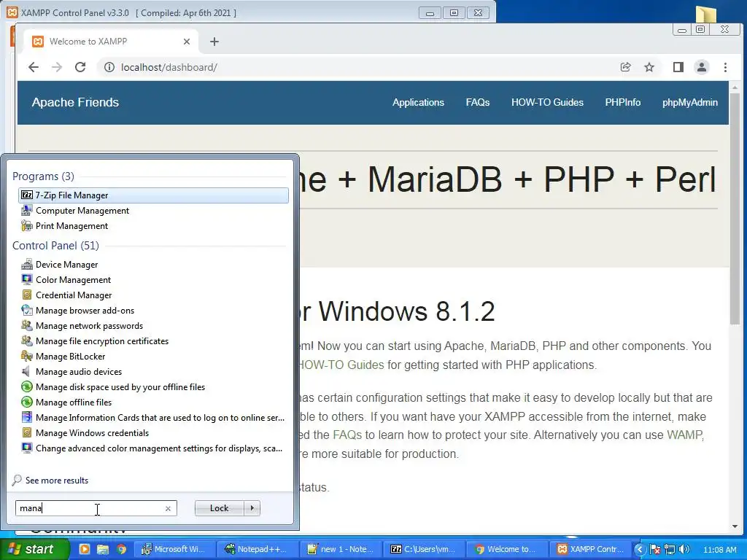Open the Chrome three-dot menu
747x560 pixels.
coord(725,67)
